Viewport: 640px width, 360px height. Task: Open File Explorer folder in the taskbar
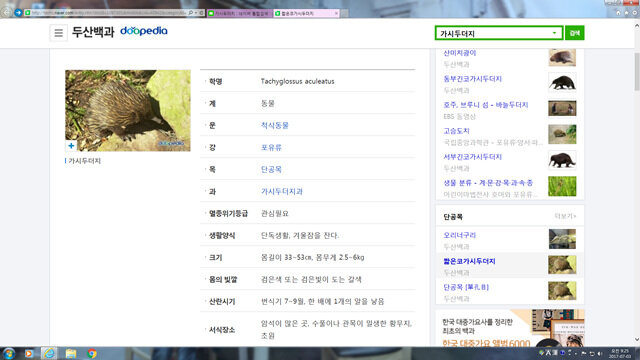tap(71, 353)
